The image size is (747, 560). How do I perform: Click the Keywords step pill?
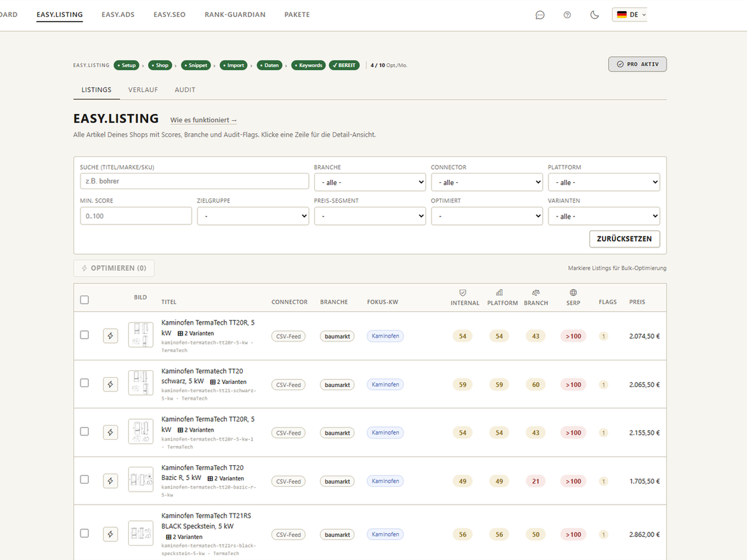click(x=309, y=65)
